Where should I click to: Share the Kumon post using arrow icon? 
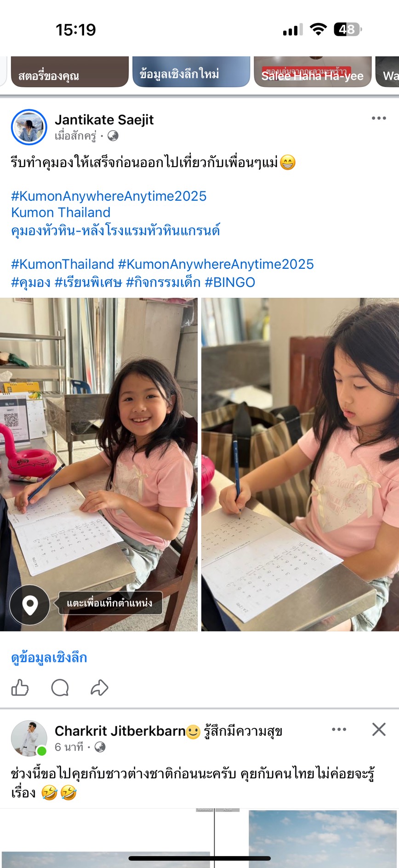[99, 688]
